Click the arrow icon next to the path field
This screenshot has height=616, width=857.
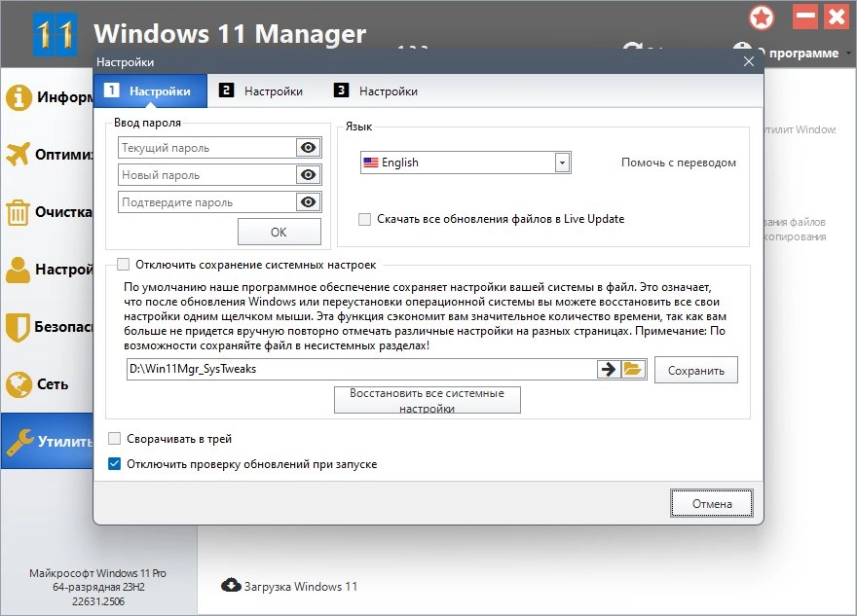pos(609,369)
